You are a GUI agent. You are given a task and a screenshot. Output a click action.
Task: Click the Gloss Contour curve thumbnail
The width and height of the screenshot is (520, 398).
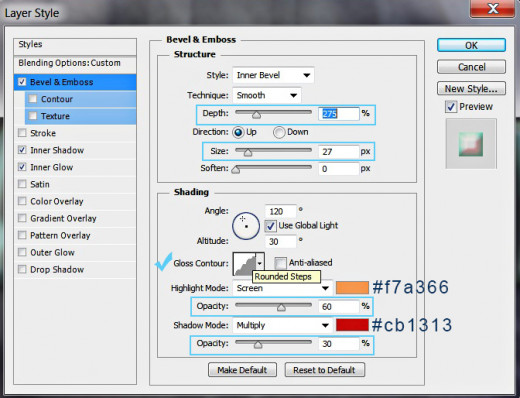tap(244, 264)
